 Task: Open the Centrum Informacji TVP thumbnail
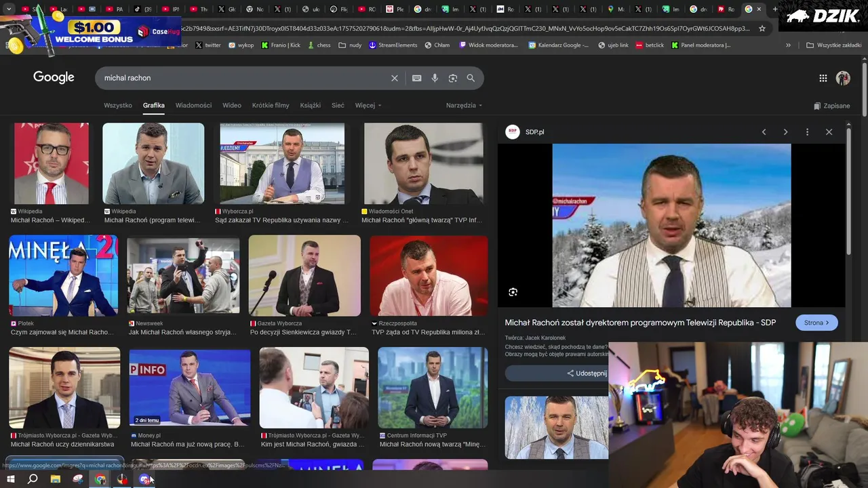pyautogui.click(x=433, y=388)
